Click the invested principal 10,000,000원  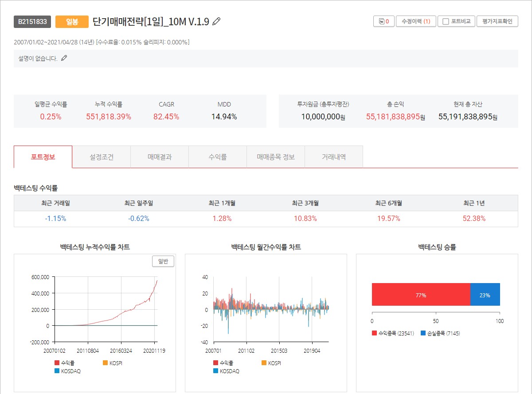(323, 117)
